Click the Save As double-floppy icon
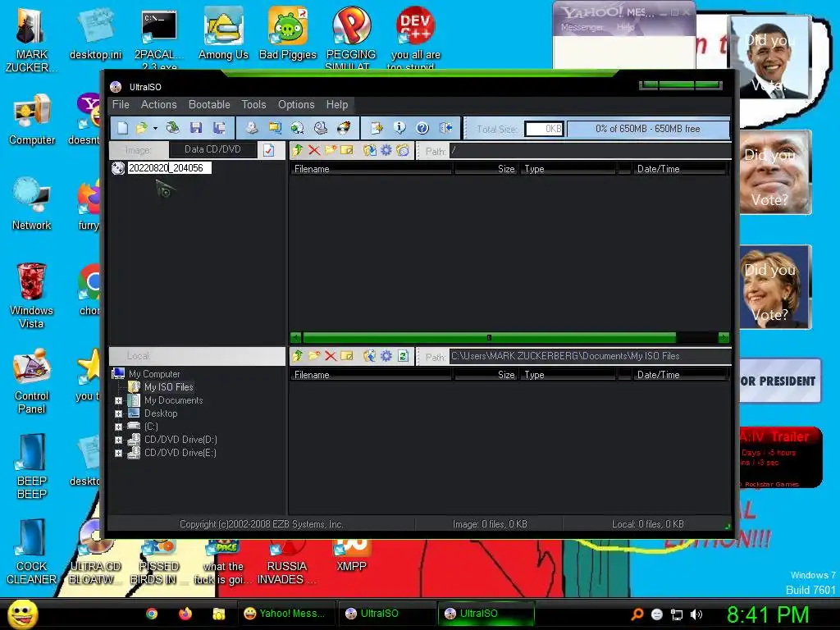840x630 pixels. 219,128
